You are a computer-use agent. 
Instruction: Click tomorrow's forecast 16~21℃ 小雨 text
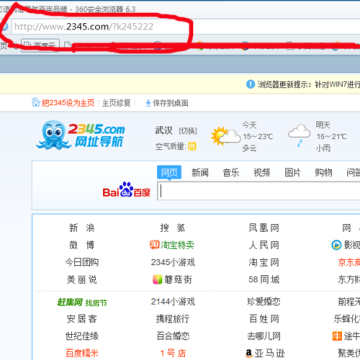point(331,137)
